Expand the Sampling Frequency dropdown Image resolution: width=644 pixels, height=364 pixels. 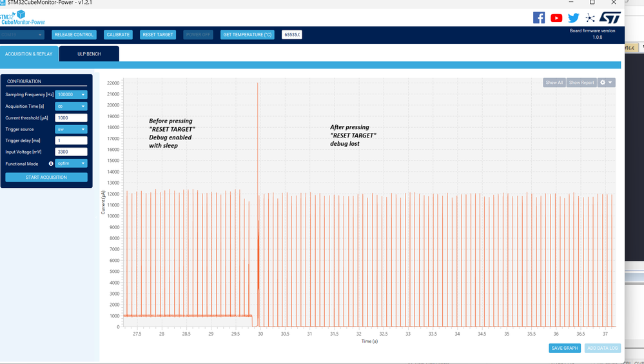(71, 95)
